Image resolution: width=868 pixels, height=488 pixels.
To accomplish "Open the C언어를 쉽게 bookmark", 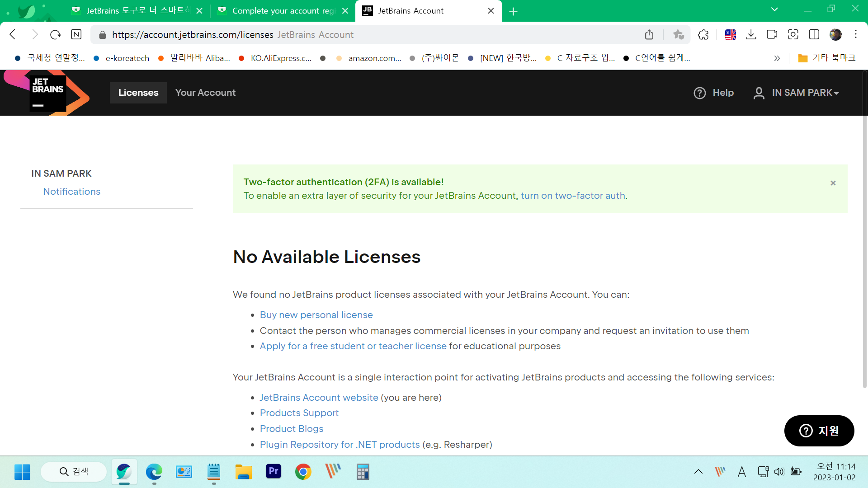I will click(x=657, y=58).
